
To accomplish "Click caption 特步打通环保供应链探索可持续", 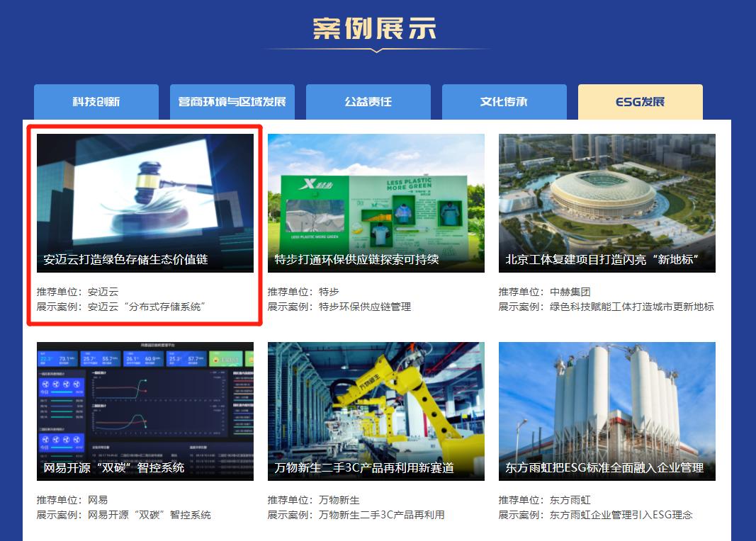I will 357,260.
